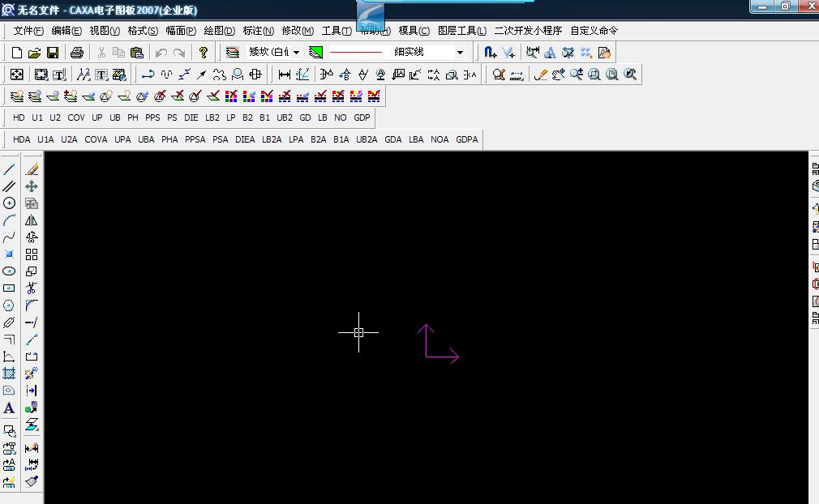Select the Arc drawing tool

coord(9,220)
